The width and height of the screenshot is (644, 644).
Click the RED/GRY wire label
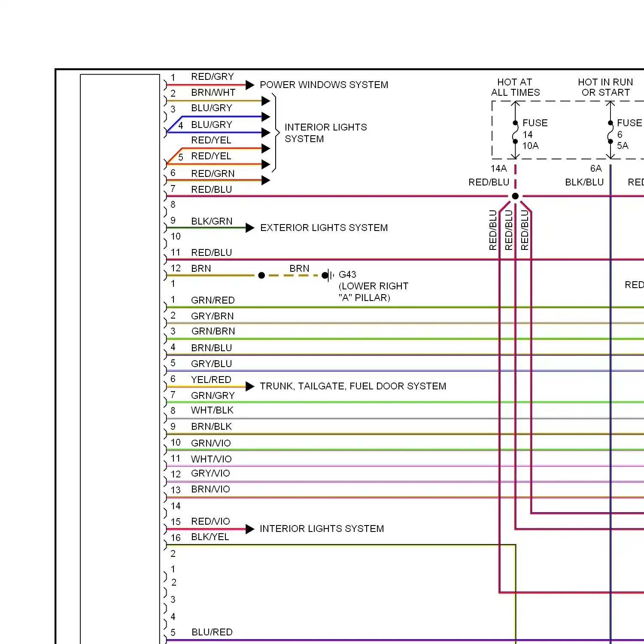click(213, 76)
